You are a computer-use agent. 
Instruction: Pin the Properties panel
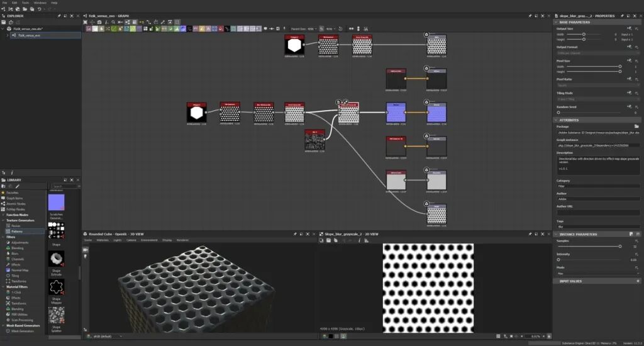(622, 16)
